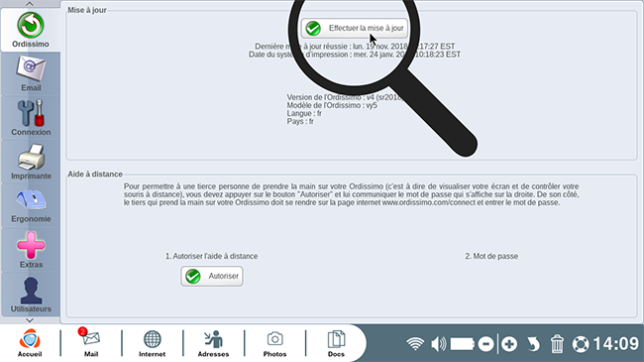The width and height of the screenshot is (644, 362).
Task: Open help via lifebuoy icon
Action: 581,344
